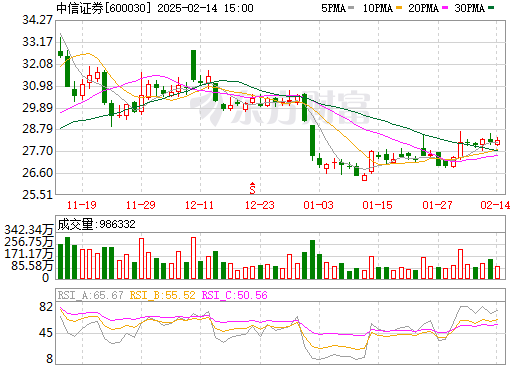The height and width of the screenshot is (365, 520).
Task: Click the magenta 20PMA legend swatch
Action: click(445, 7)
